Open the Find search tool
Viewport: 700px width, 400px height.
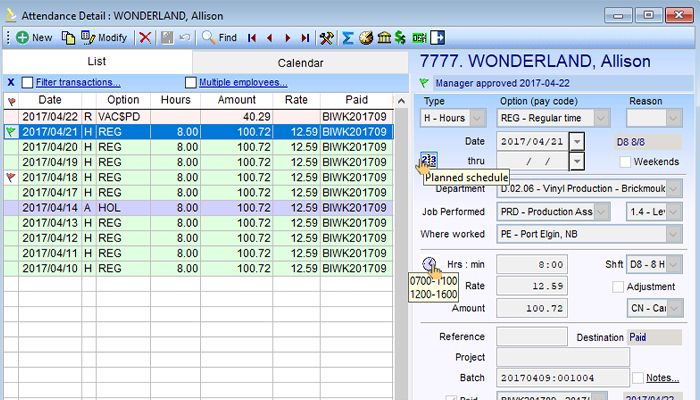[x=219, y=37]
